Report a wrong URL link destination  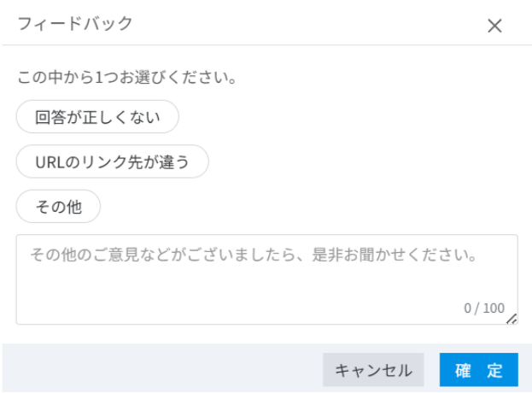click(112, 161)
